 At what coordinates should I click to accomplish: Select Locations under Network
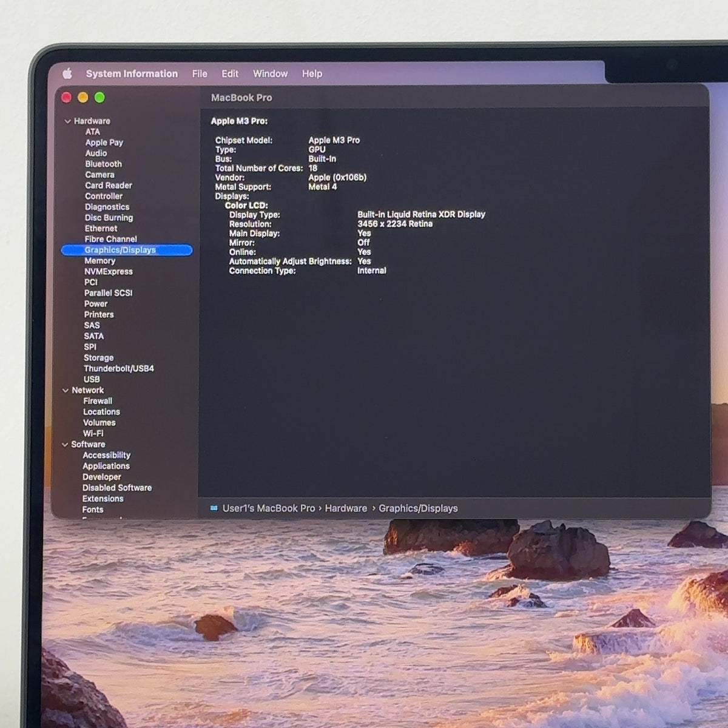(101, 412)
